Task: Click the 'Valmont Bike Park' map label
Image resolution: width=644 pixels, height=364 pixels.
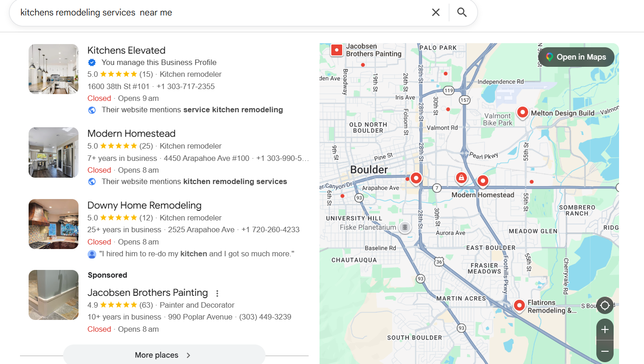Action: 498,120
